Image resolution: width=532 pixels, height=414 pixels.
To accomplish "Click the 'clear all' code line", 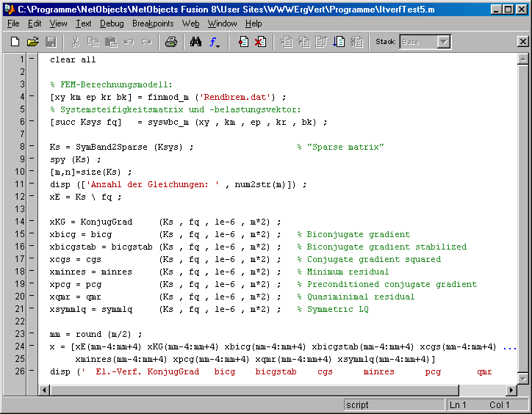I will (73, 59).
